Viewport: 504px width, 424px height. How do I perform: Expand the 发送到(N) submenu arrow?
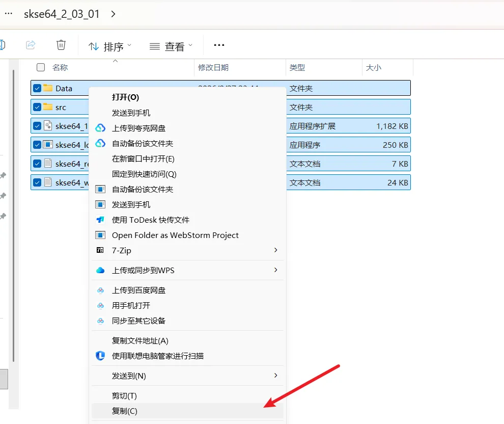(275, 376)
